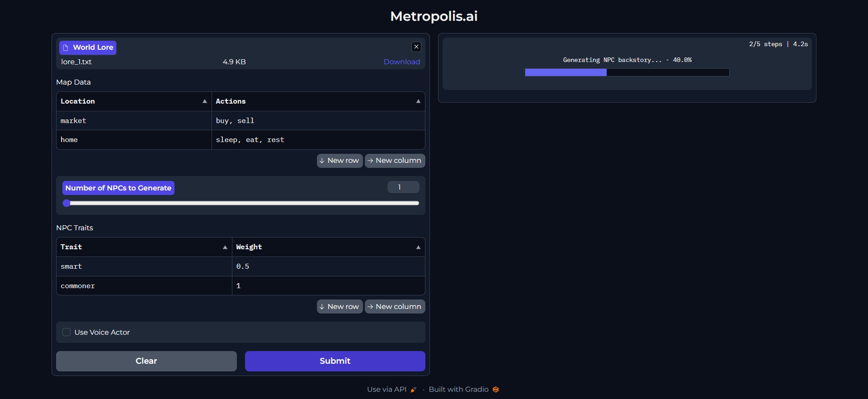This screenshot has width=868, height=399.
Task: Select the smart trait cell
Action: (144, 266)
